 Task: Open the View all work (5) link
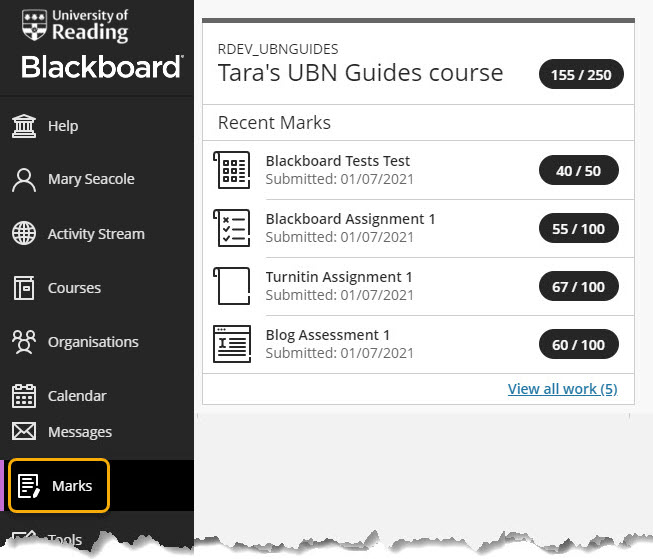[x=563, y=389]
